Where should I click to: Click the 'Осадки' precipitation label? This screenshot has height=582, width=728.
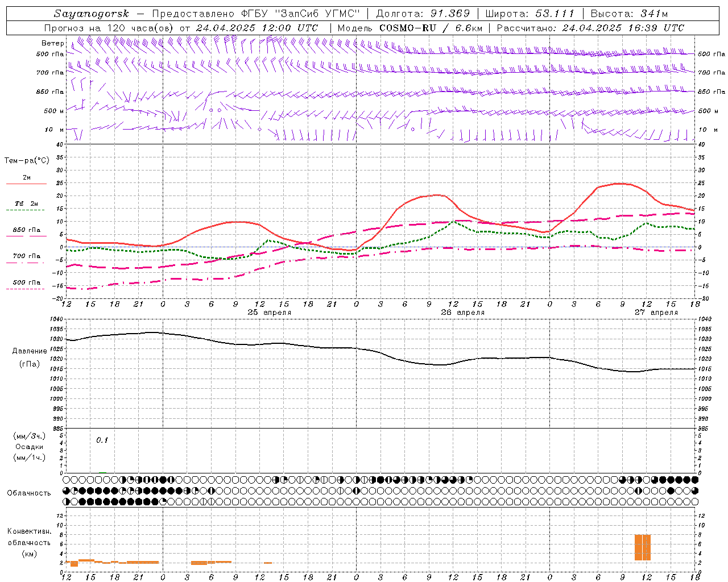pos(30,447)
